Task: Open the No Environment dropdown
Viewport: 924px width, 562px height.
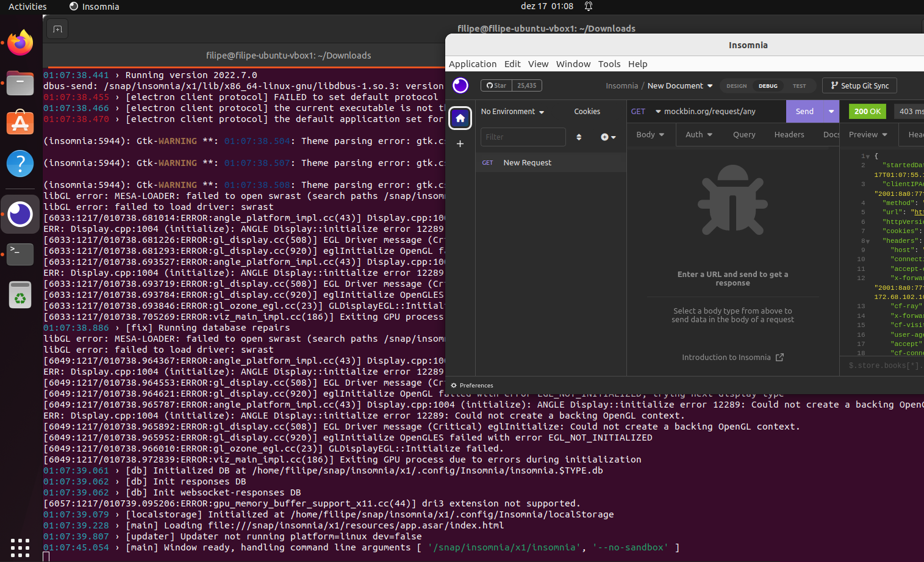Action: click(512, 112)
